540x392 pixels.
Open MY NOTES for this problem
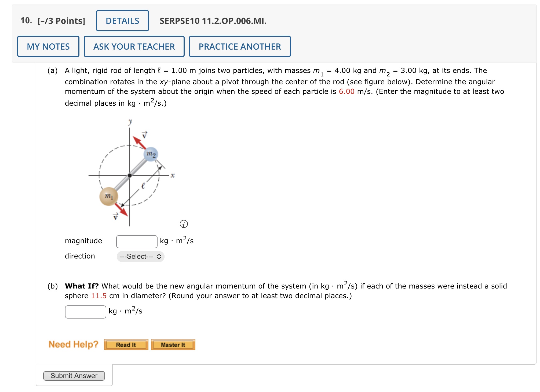coord(48,46)
